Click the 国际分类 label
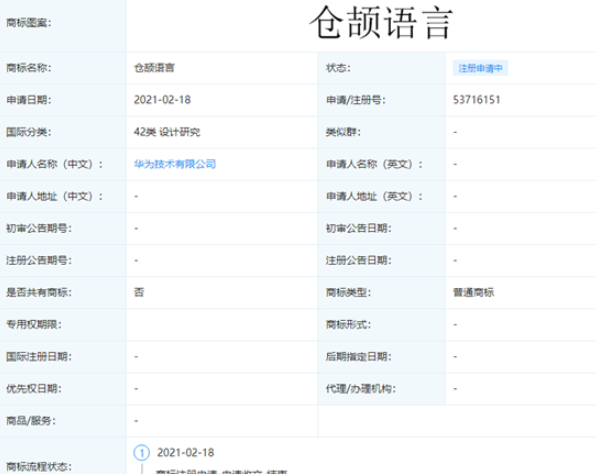This screenshot has width=596, height=474. (x=29, y=132)
